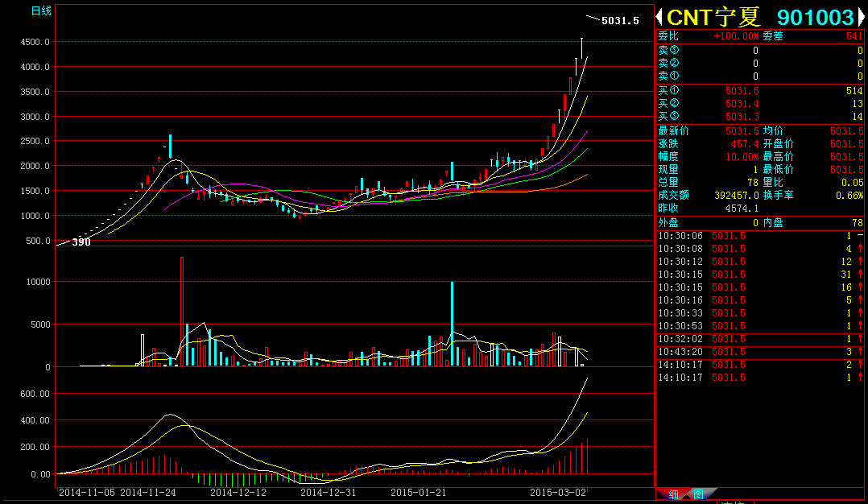Select the 10:30:16 tick row
Viewport: 868px width, 504px height.
coord(760,300)
